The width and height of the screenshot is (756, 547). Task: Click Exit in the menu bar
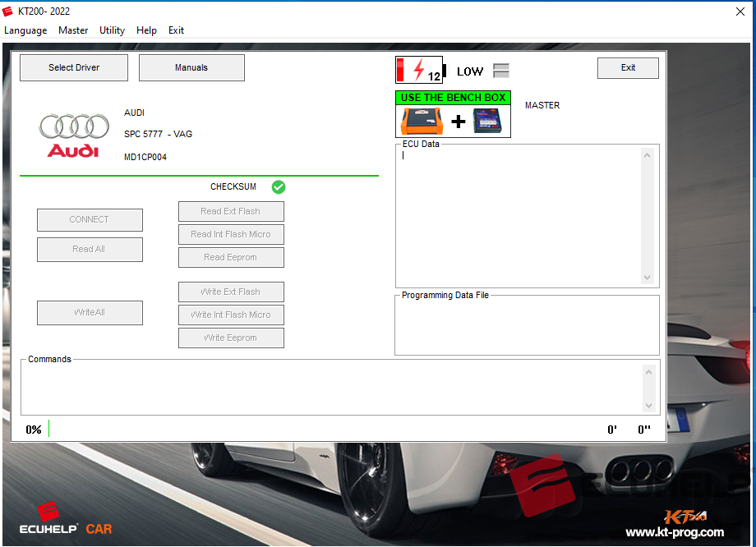coord(176,30)
